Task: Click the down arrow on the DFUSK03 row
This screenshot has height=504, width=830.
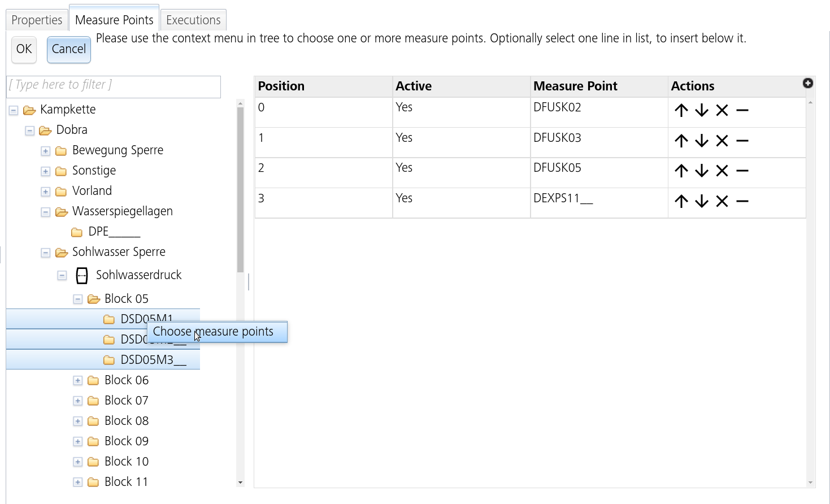Action: 701,141
